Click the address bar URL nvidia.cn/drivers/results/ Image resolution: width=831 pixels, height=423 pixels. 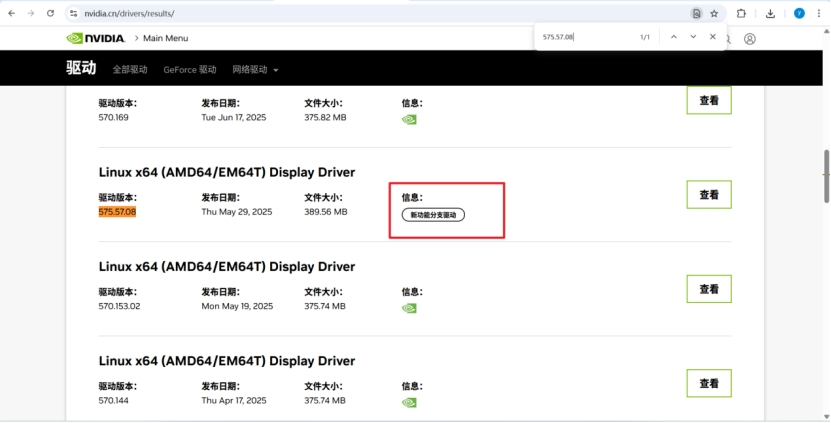coord(129,14)
